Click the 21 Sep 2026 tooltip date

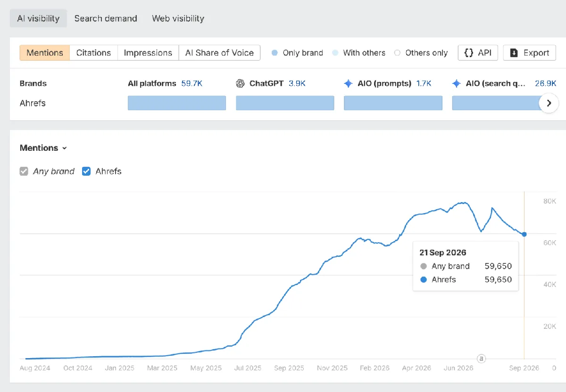(442, 253)
